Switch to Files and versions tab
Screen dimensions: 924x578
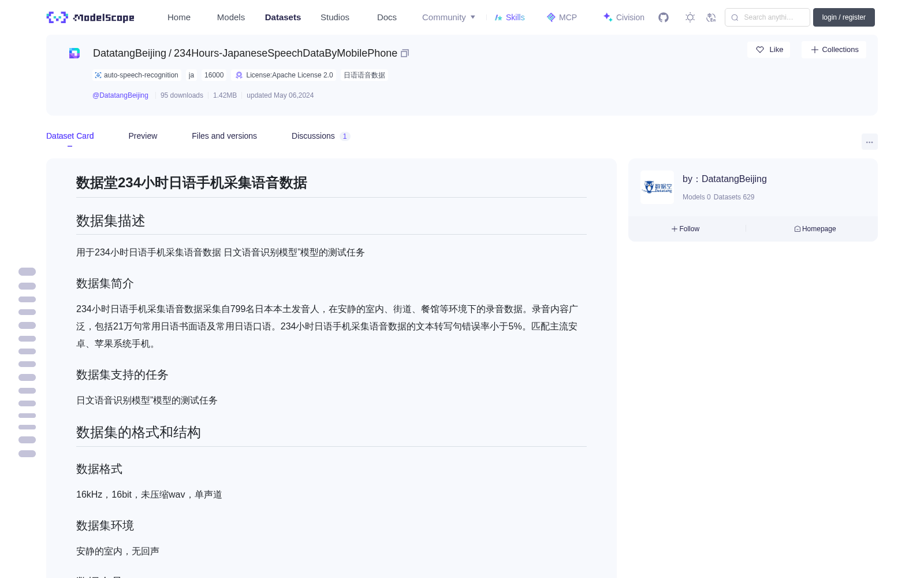[224, 136]
